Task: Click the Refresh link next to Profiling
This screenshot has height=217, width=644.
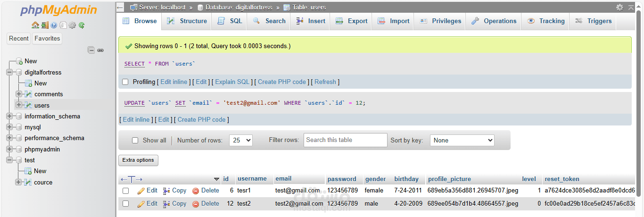Action: pos(325,82)
